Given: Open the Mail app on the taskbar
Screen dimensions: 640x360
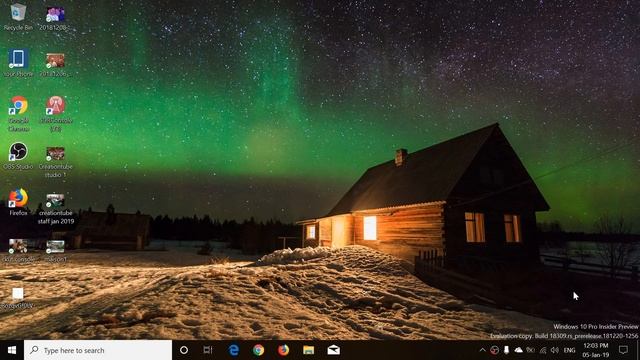Looking at the screenshot, I should point(333,350).
